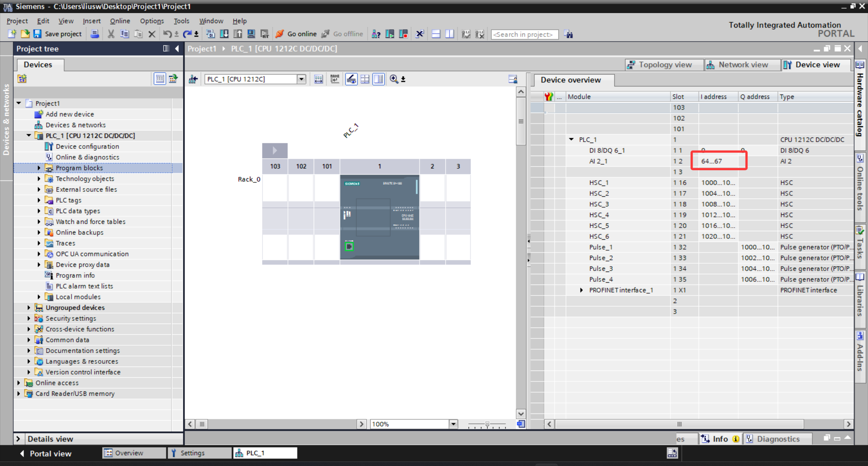Click the Paste icon in toolbar

(x=139, y=34)
